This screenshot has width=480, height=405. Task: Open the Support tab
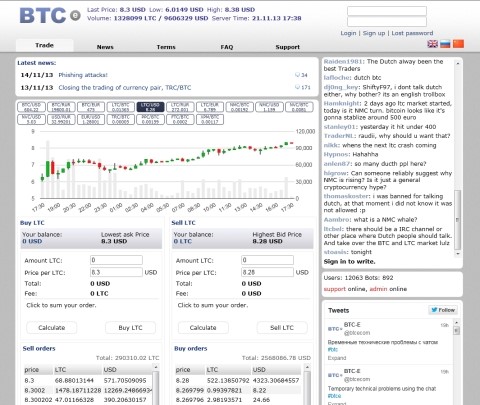287,47
